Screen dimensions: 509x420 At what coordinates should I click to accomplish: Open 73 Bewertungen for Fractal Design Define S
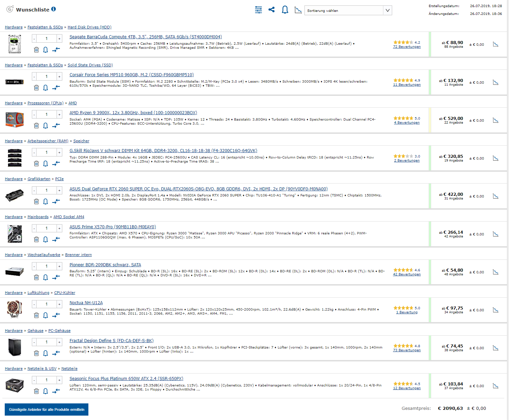(x=407, y=350)
